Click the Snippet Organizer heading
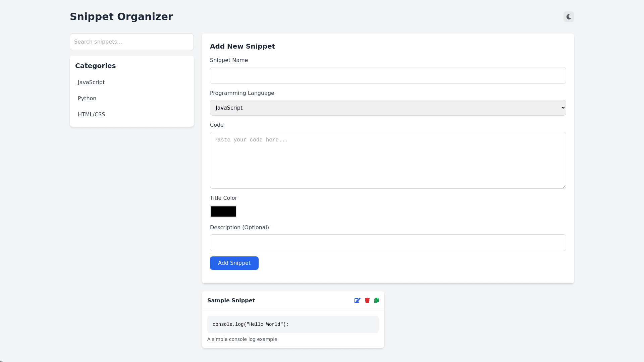The image size is (644, 362). coord(121,17)
